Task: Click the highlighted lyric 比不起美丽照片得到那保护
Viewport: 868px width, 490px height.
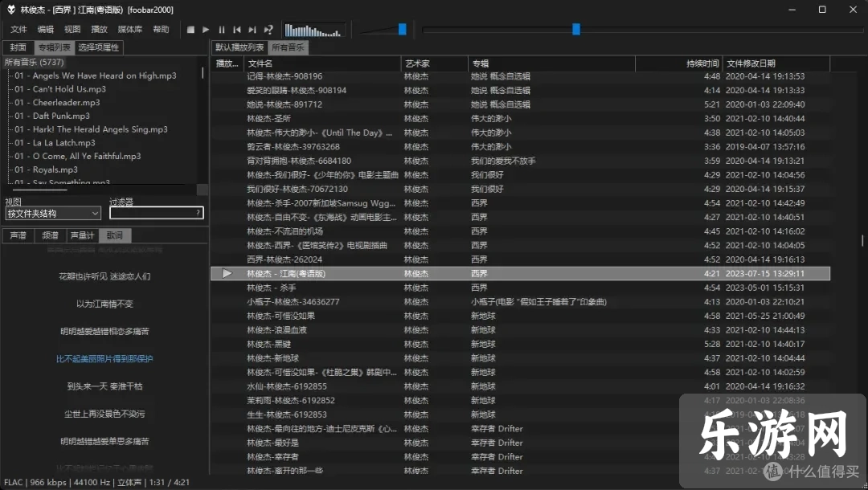Action: [x=104, y=359]
